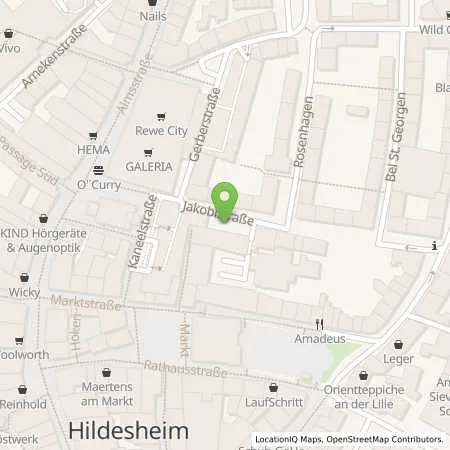Image resolution: width=450 pixels, height=450 pixels.
Task: Click the HEMA store cart icon
Action: point(93,136)
